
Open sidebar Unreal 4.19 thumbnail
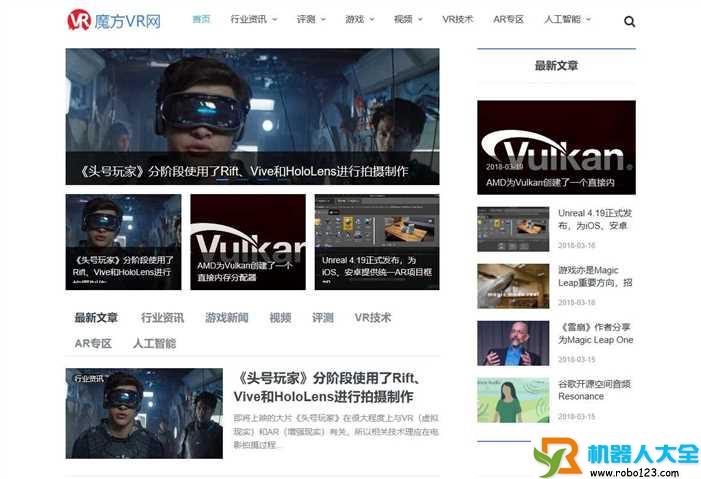513,229
